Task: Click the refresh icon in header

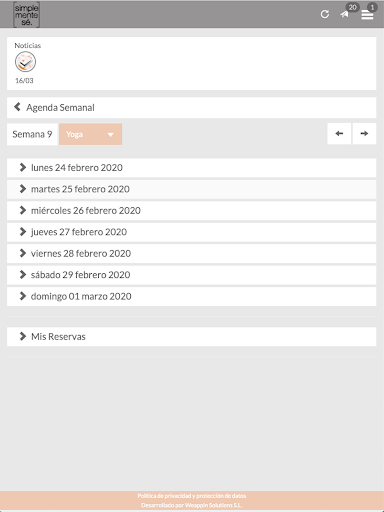Action: click(x=325, y=14)
